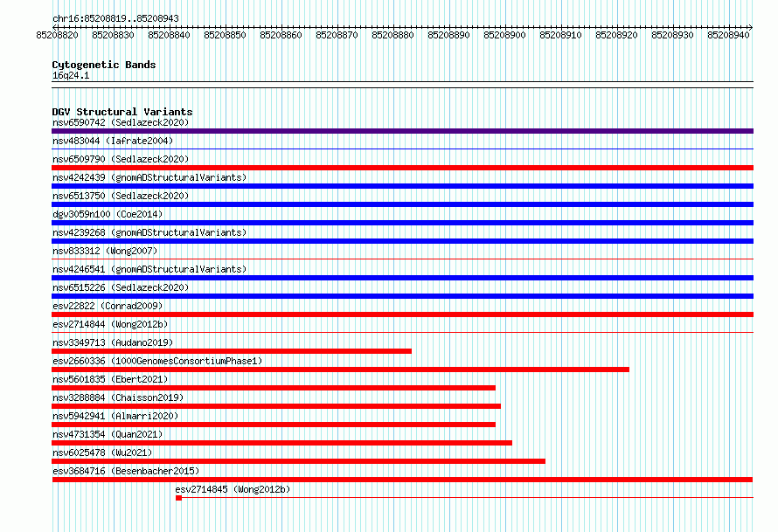Click nsv4246541 (gnomADStructuralVariants) text
The image size is (778, 532).
[149, 269]
